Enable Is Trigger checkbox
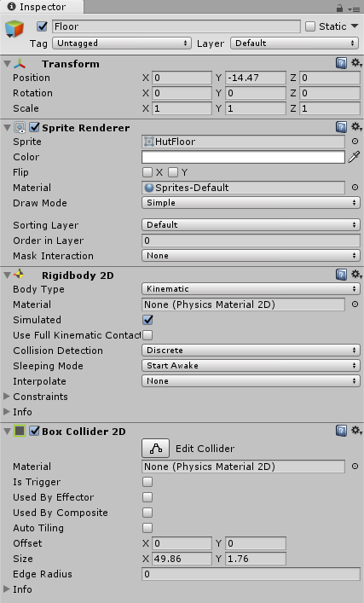The width and height of the screenshot is (364, 603). 147,482
